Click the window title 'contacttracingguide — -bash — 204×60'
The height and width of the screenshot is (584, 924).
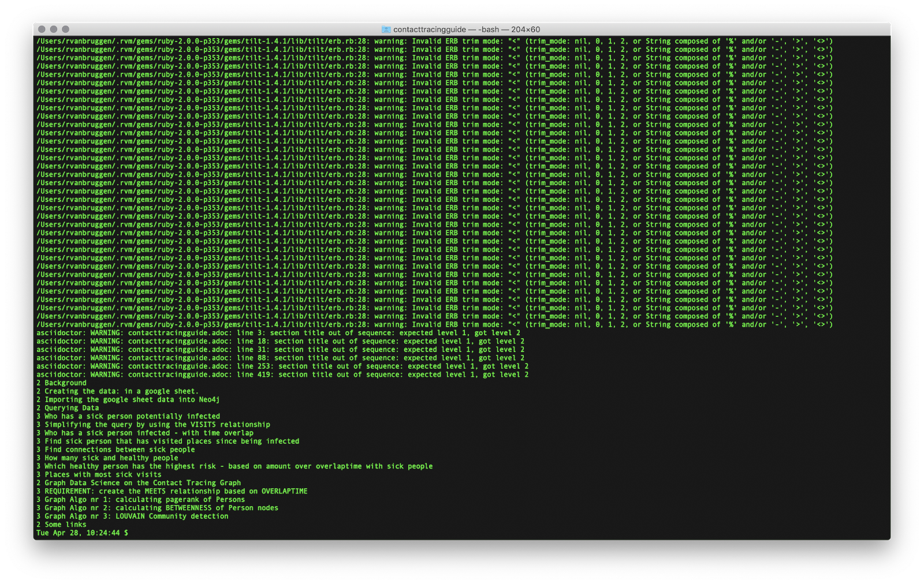pos(467,29)
